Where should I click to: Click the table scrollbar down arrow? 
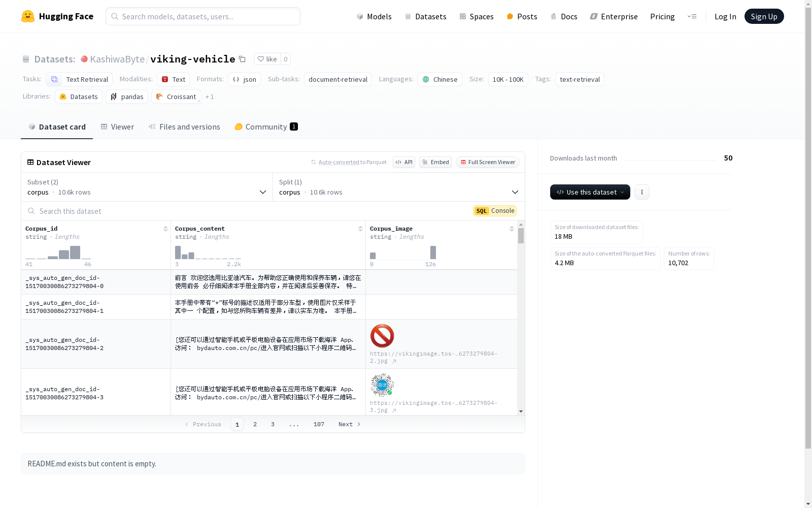521,411
